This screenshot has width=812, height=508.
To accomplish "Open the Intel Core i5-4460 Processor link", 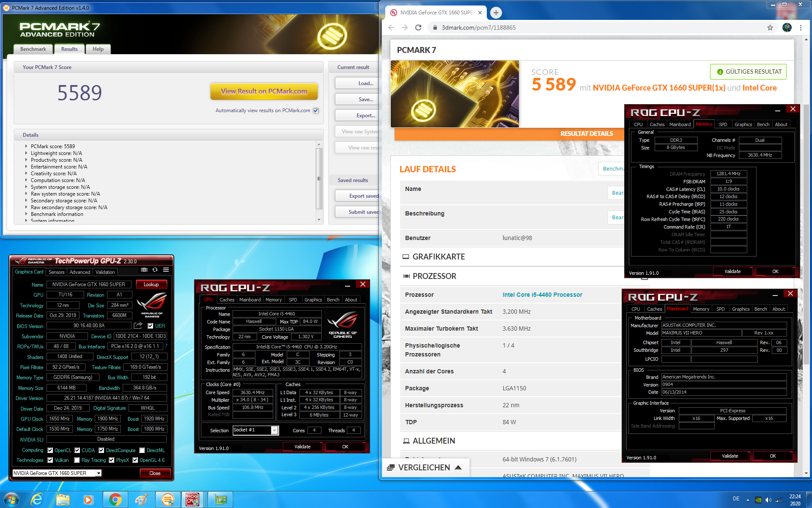I will pos(542,295).
